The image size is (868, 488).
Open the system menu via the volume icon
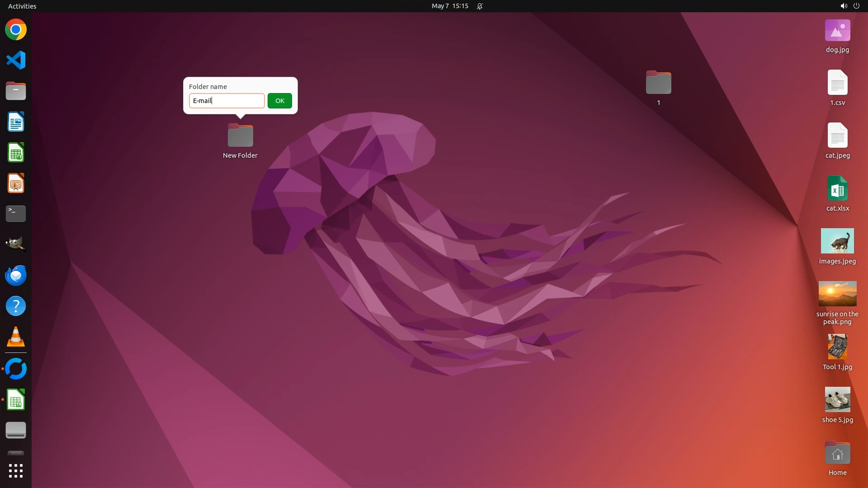point(843,6)
